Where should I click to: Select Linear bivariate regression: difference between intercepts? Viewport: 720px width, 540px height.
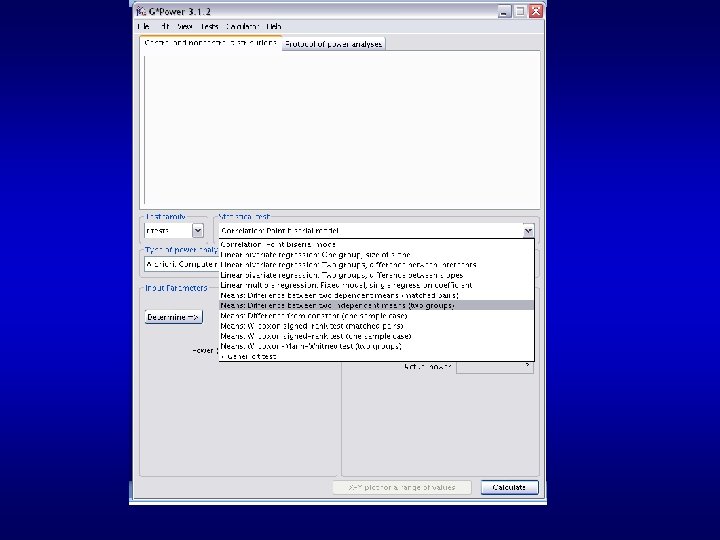coord(376,264)
